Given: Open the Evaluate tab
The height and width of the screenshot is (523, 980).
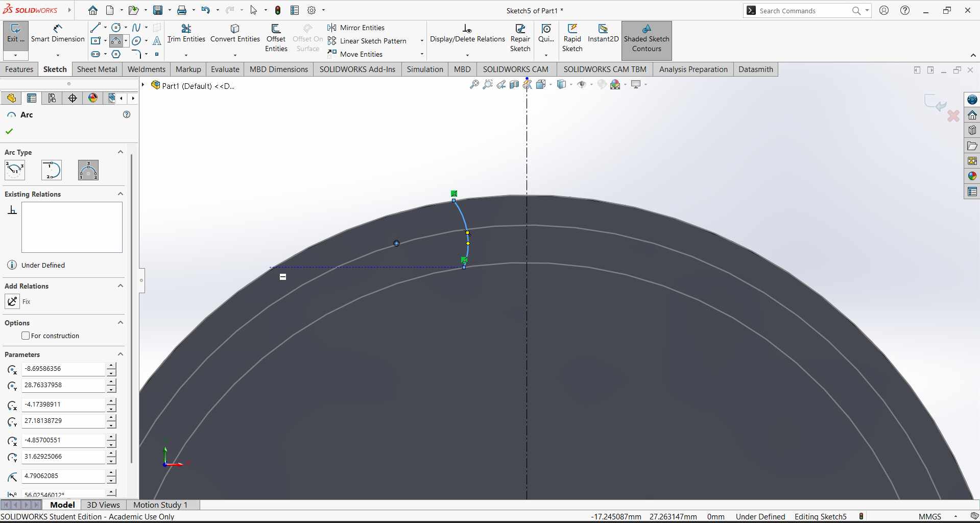Looking at the screenshot, I should coord(225,69).
